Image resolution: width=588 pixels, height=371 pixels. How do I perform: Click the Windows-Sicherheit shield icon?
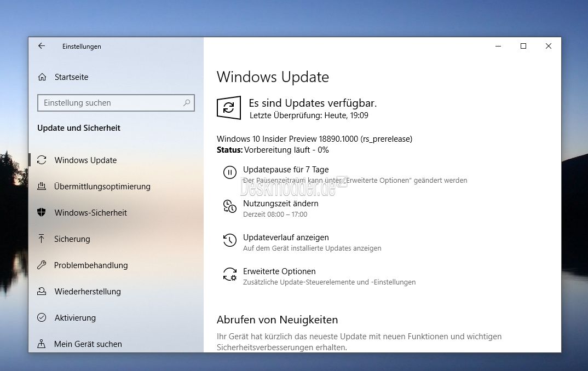[42, 212]
